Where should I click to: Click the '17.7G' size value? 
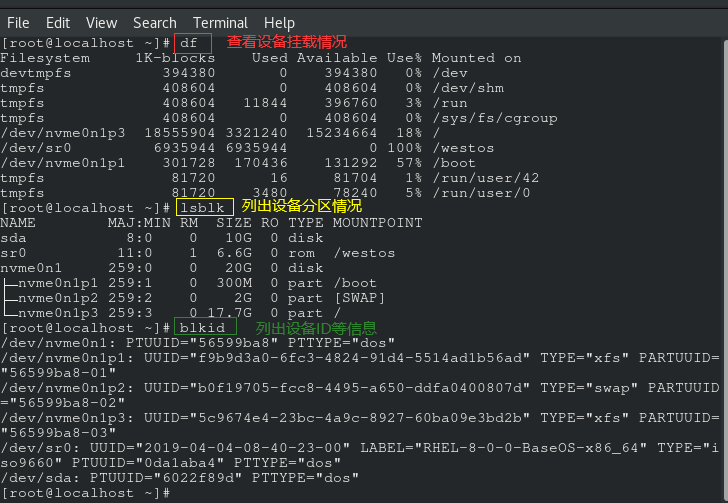click(x=229, y=313)
